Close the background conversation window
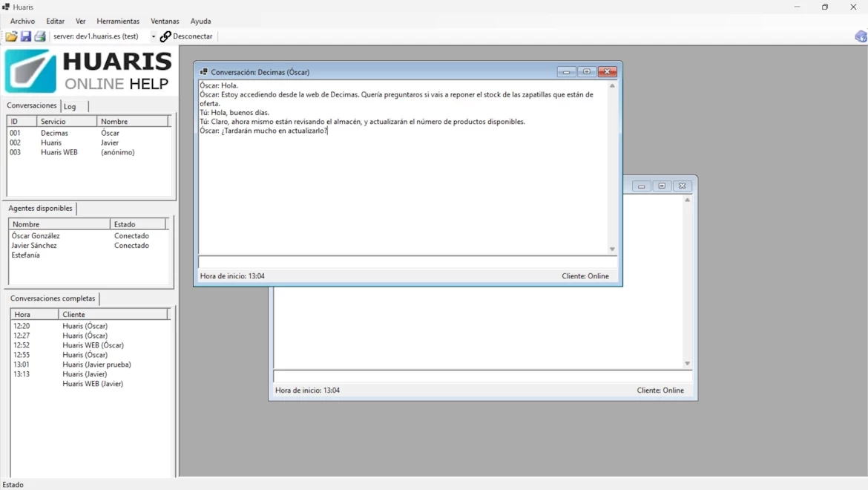This screenshot has height=490, width=868. [682, 186]
